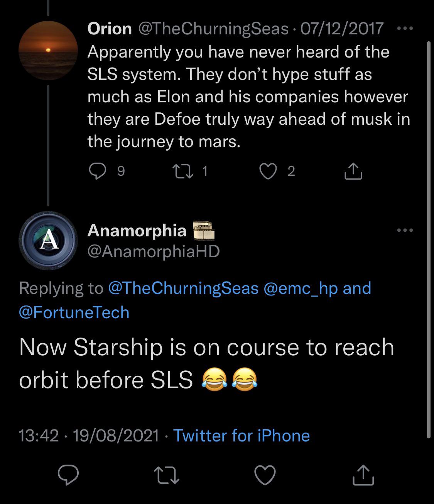434x504 pixels.
Task: Open Anamorphia's display name profile
Action: point(137,231)
